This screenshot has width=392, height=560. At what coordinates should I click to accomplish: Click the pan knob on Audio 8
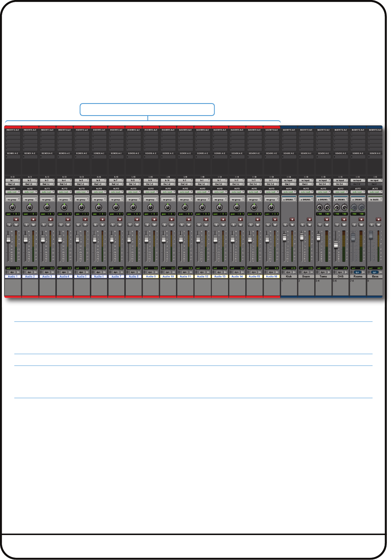click(133, 207)
